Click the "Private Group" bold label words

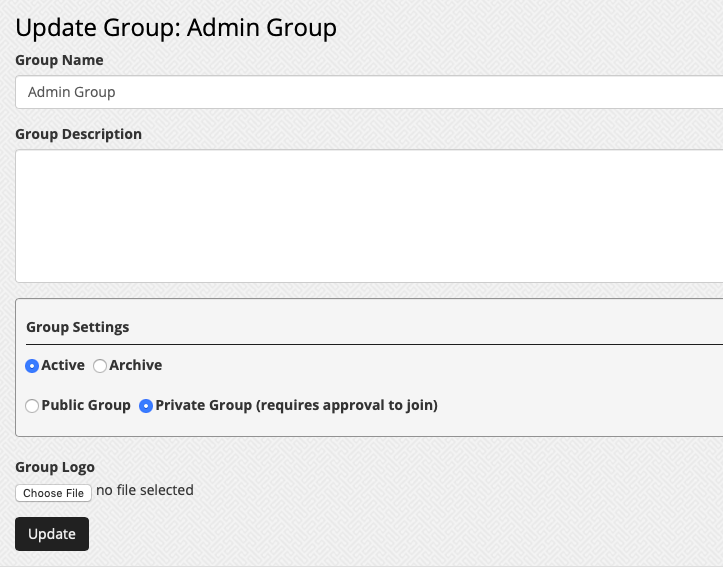204,405
